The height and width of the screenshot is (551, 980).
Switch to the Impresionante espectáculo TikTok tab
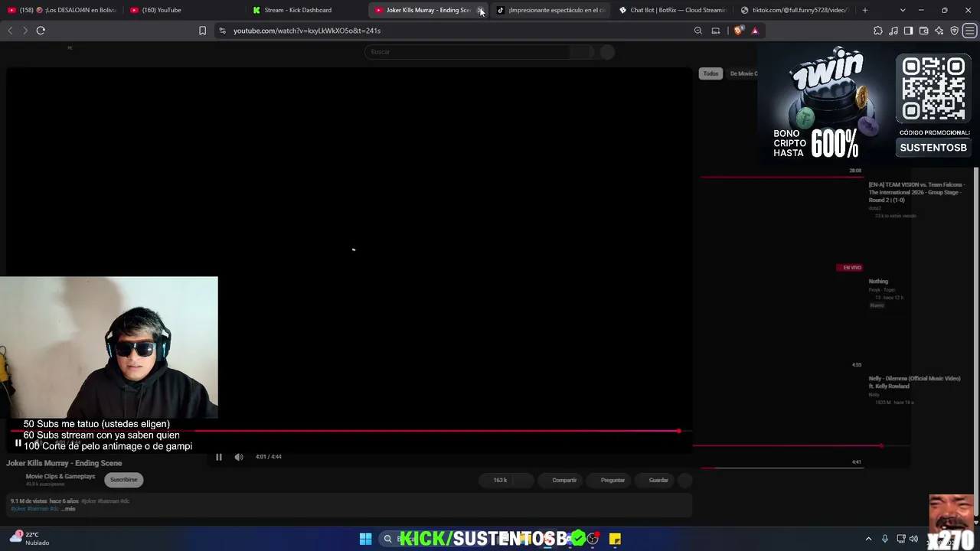tap(552, 10)
